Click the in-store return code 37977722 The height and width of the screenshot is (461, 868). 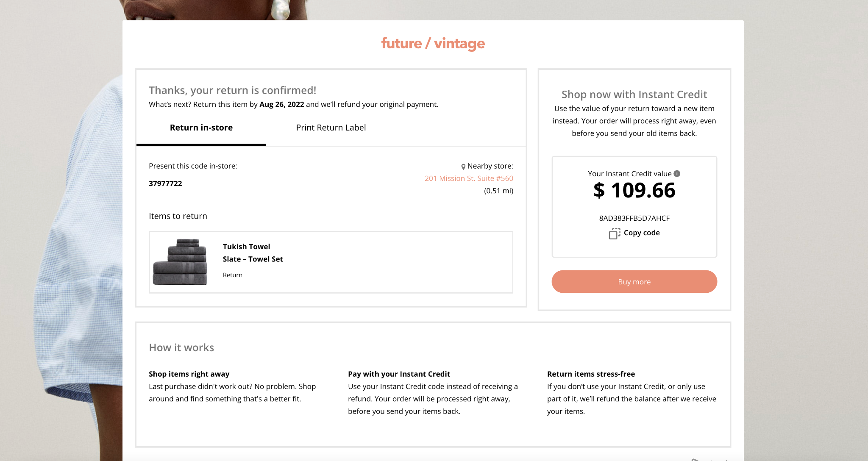click(x=165, y=183)
